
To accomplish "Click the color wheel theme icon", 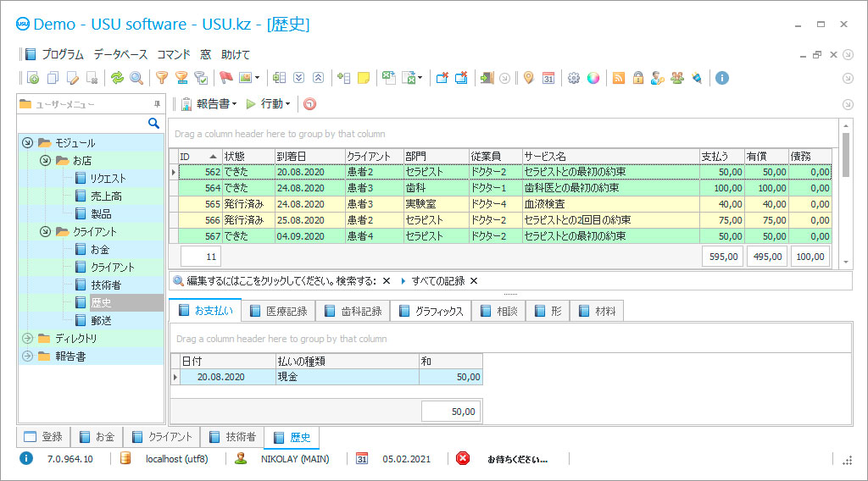I will (593, 78).
